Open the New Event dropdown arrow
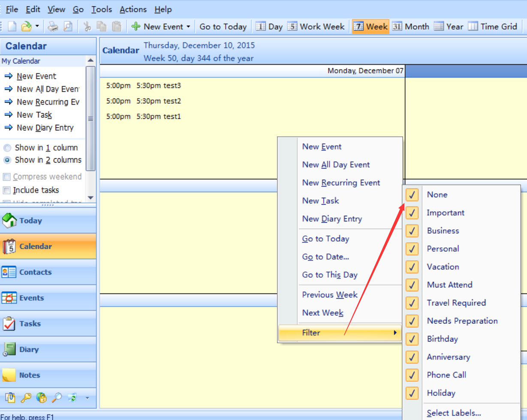This screenshot has width=527, height=420. 188,27
